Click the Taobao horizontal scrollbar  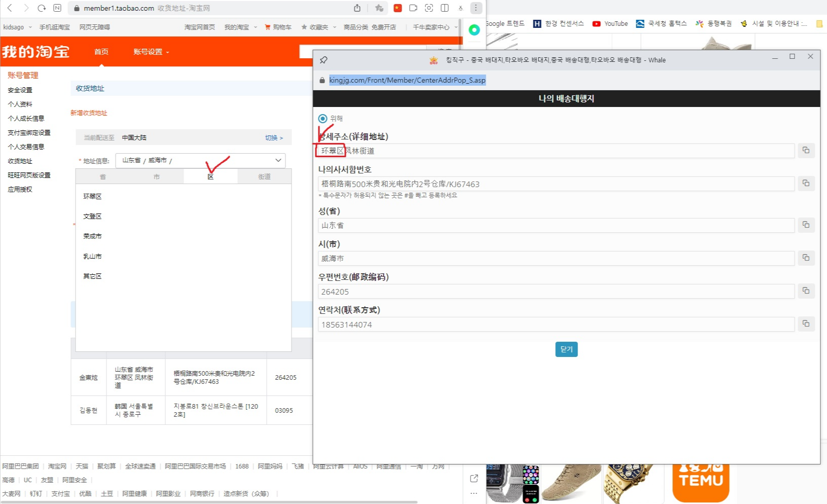[209, 502]
